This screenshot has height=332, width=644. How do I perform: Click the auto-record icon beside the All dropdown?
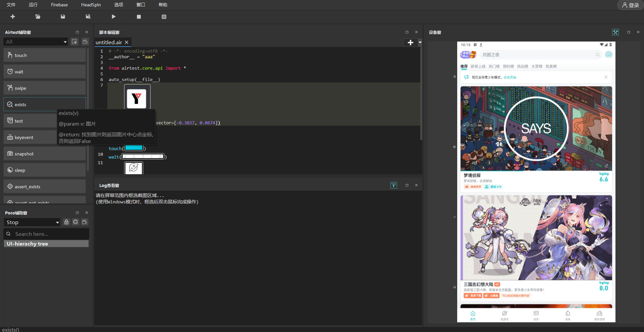74,42
